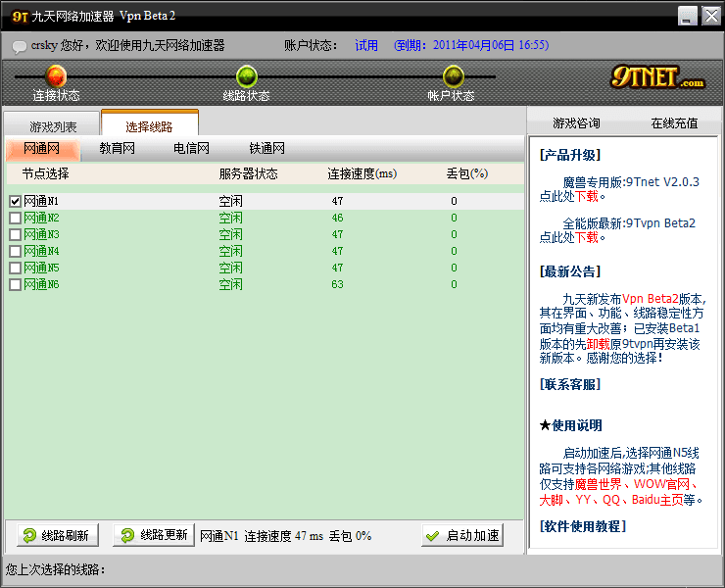725x588 pixels.
Task: Open the [产品升级] section link
Action: 570,155
